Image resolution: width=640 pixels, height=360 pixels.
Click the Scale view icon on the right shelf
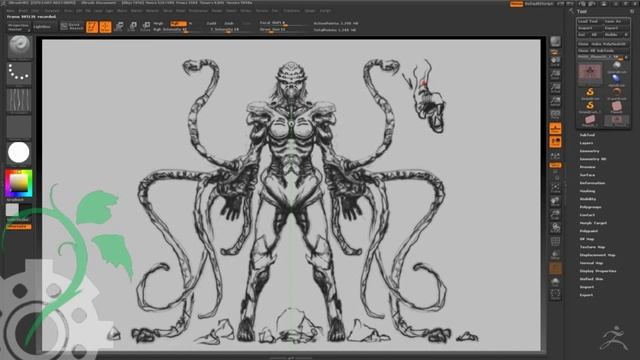[555, 214]
